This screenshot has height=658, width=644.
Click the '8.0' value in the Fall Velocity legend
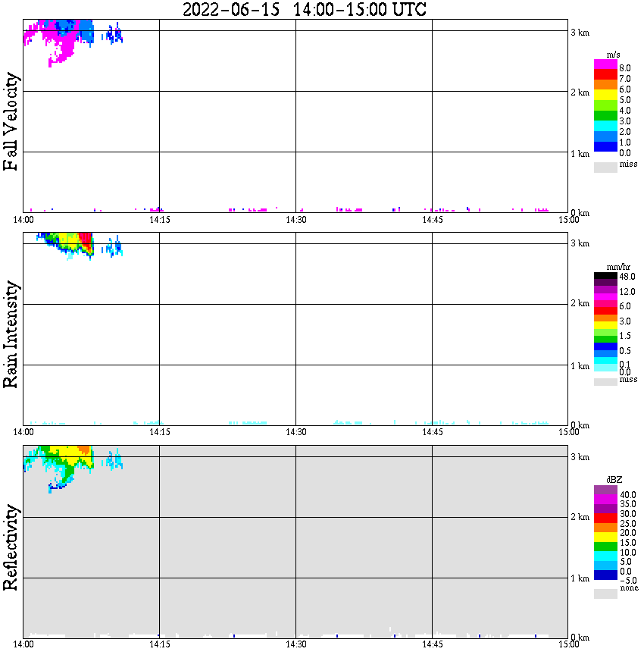pos(625,68)
